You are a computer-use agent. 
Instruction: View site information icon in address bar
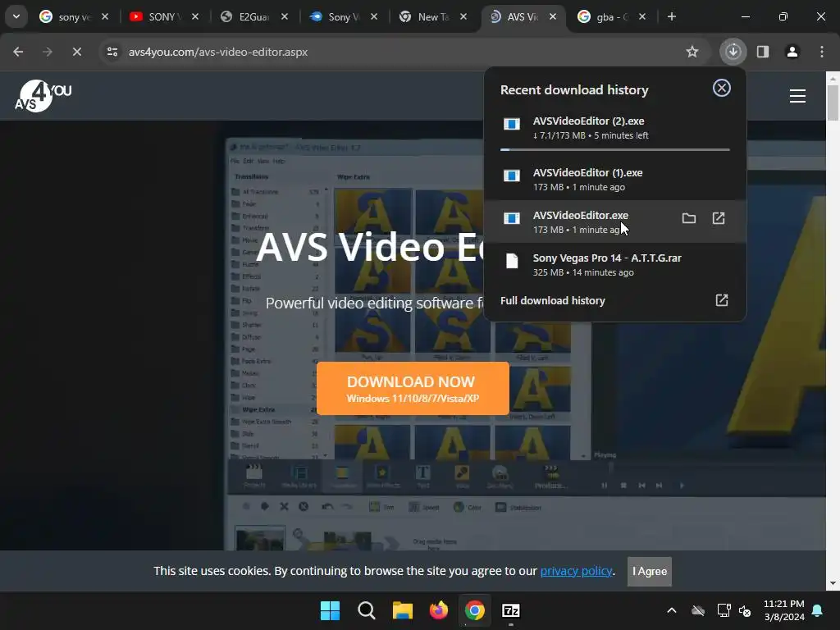point(112,52)
